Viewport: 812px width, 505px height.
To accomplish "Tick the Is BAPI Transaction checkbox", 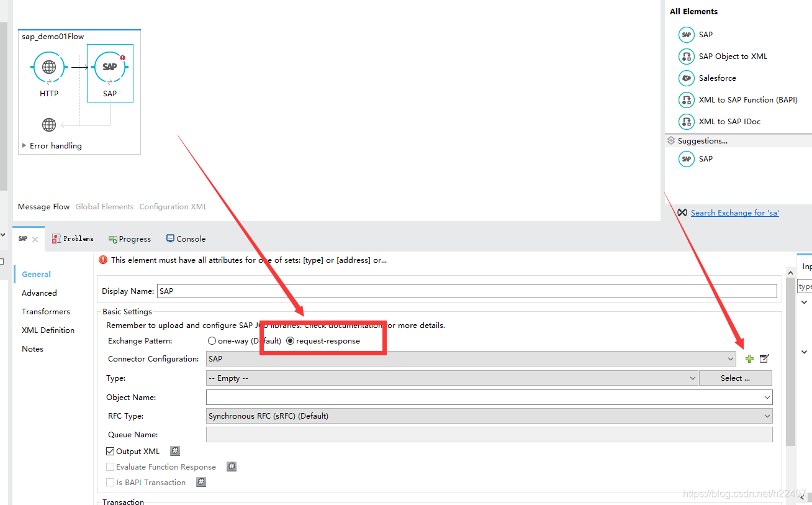I will pyautogui.click(x=111, y=483).
